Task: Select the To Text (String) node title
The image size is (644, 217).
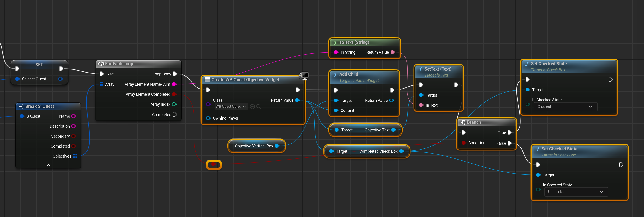Action: [354, 43]
